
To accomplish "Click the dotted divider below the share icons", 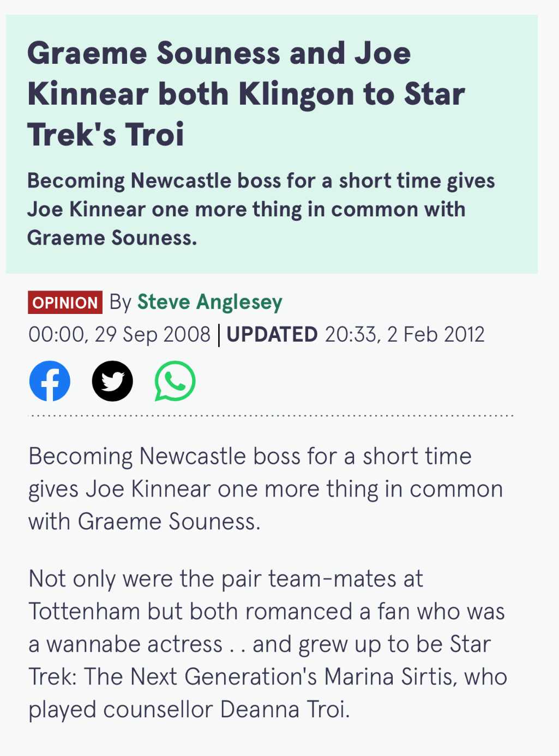I will 271,416.
